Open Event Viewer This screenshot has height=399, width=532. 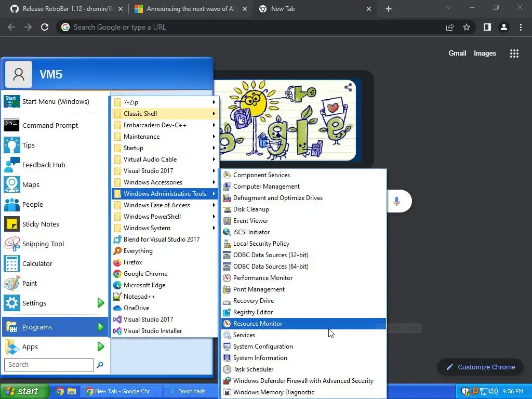tap(303, 221)
